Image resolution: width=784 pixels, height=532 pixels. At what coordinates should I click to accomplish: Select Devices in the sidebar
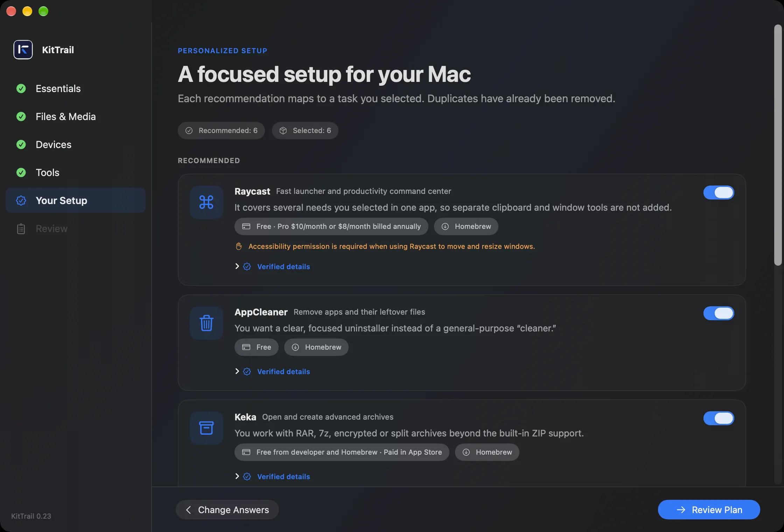pos(76,145)
